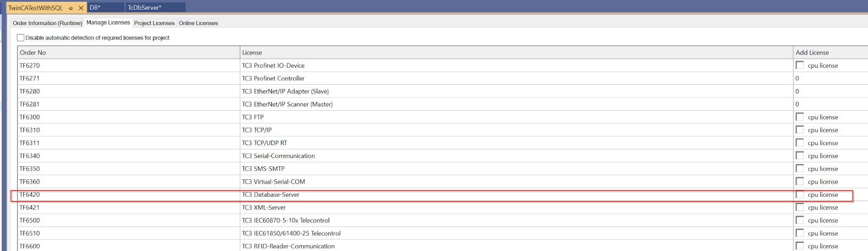Viewport: 868px width, 251px height.
Task: Select the TF6300 order number cell
Action: pos(129,117)
